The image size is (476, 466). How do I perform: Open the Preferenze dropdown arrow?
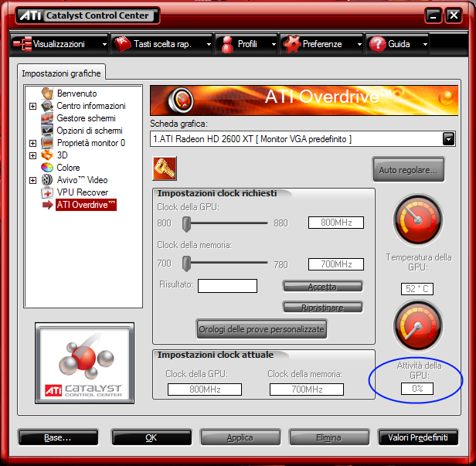pyautogui.click(x=359, y=44)
